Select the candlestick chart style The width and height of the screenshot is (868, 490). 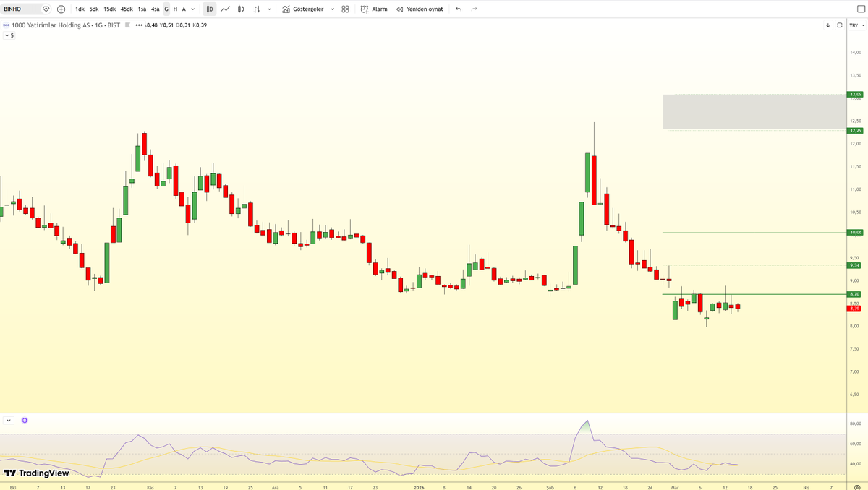tap(241, 9)
